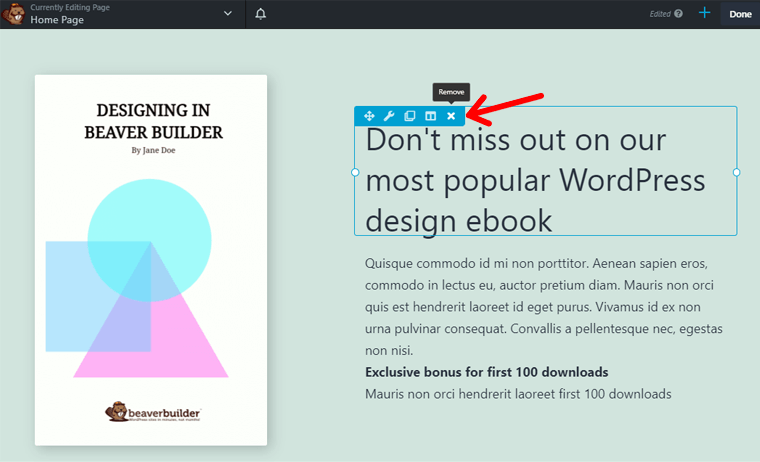Expand the page title dropdown chevron
Viewport: 760px width, 462px height.
[x=228, y=14]
